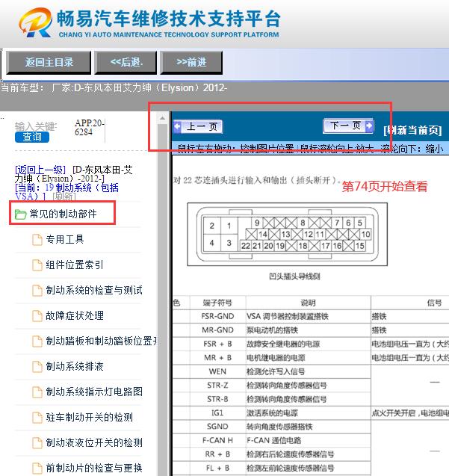449x476 pixels.
Task: Click the 22-pin connector diagram image
Action: (x=287, y=235)
